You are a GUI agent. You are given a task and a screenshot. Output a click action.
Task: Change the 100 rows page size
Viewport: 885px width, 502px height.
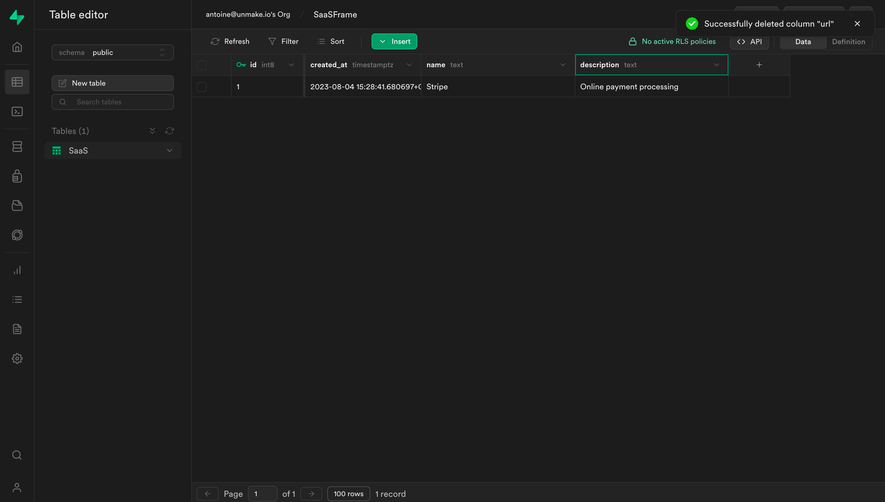348,494
